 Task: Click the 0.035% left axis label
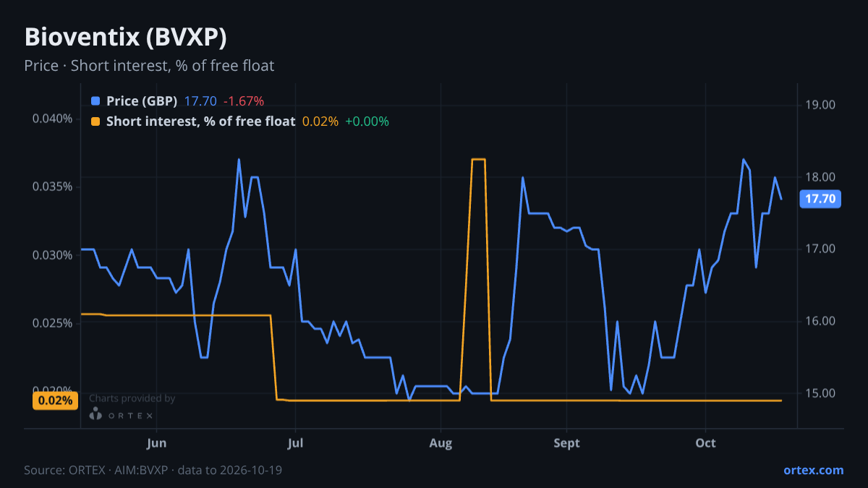click(53, 187)
